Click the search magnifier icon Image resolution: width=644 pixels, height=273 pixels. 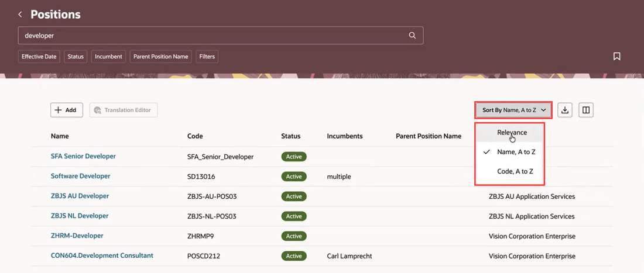point(412,35)
